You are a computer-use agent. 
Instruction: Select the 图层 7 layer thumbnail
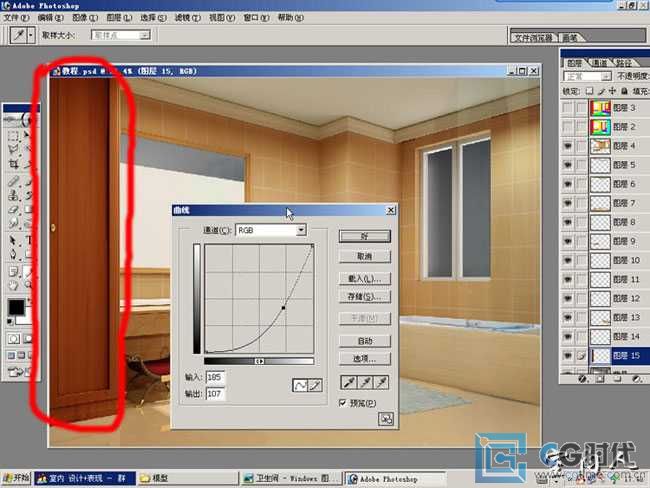pos(600,203)
